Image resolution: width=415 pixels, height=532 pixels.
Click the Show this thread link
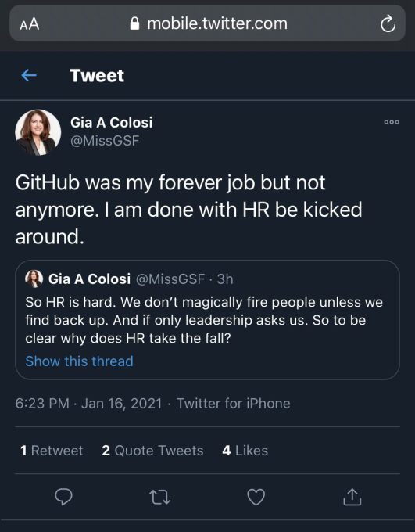[80, 361]
